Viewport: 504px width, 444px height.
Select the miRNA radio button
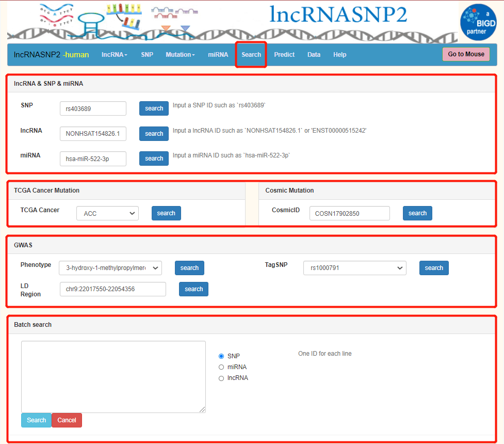(x=221, y=367)
